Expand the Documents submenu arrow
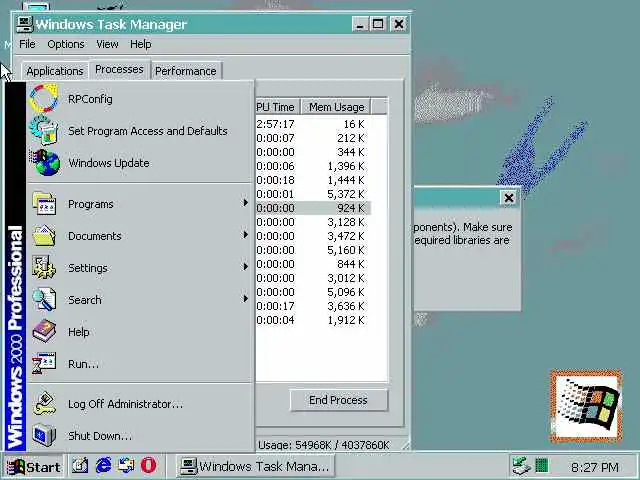Image resolution: width=640 pixels, height=480 pixels. [245, 235]
